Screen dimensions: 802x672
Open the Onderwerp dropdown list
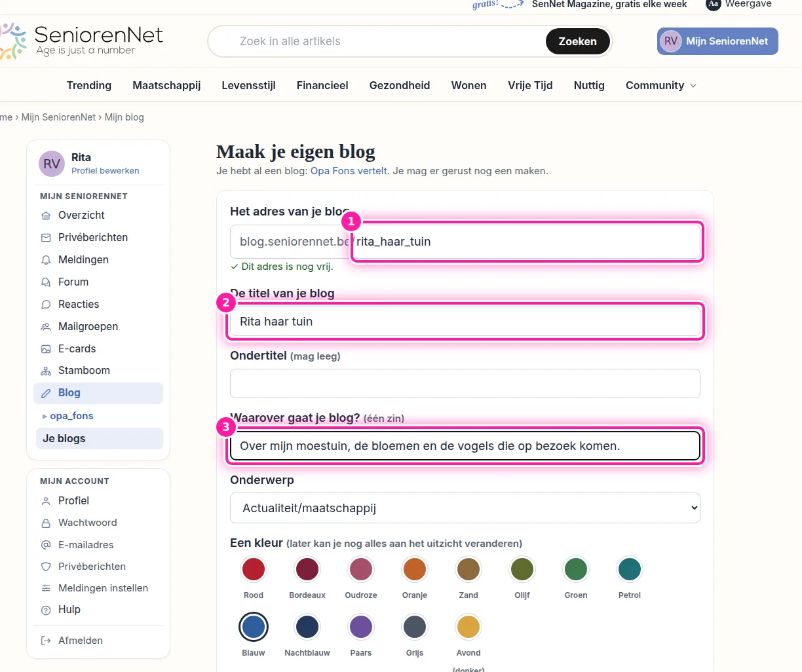click(465, 508)
